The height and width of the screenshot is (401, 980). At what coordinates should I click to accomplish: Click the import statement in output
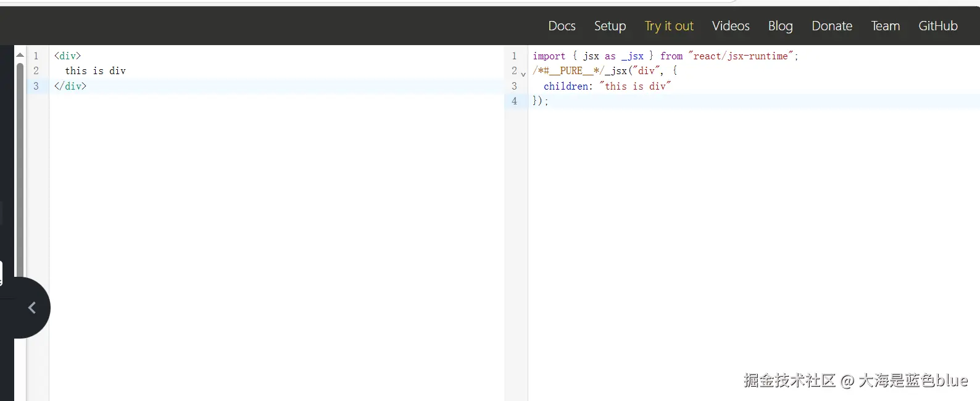[x=665, y=56]
